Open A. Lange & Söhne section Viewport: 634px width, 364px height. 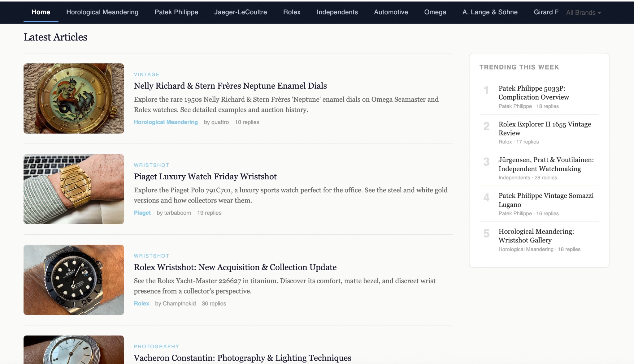[x=490, y=12]
